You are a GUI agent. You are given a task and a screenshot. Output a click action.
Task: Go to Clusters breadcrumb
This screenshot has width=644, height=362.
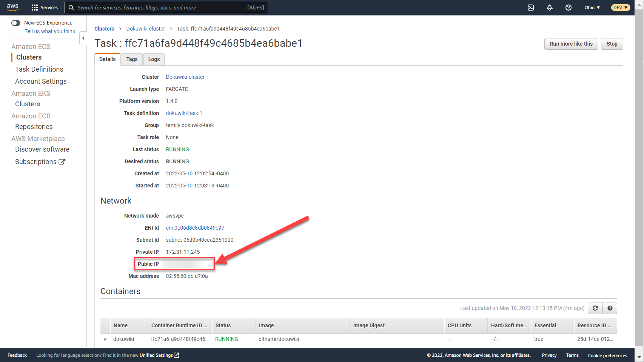point(104,29)
